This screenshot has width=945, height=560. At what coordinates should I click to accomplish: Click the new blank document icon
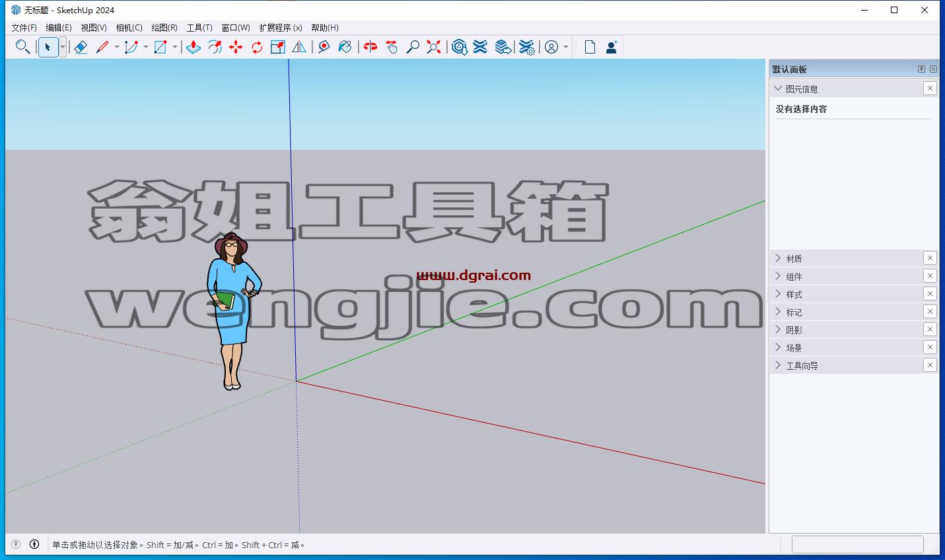tap(590, 47)
